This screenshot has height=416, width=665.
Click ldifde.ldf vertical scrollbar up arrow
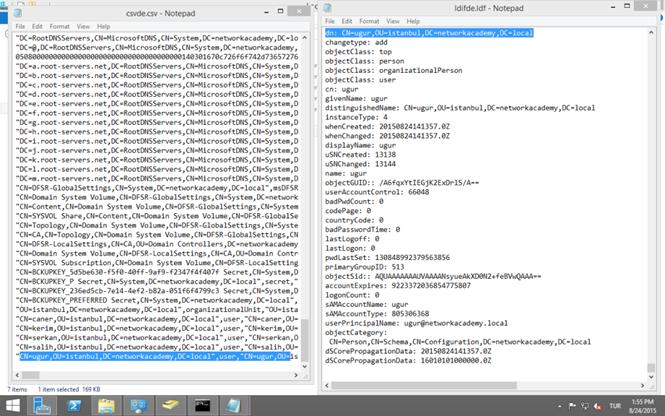point(651,33)
